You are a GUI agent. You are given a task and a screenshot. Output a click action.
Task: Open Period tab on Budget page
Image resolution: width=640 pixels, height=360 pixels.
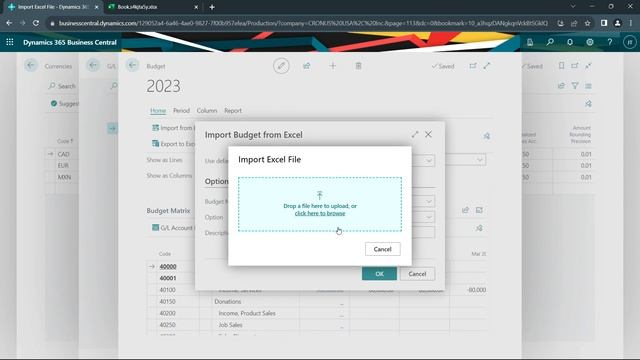pyautogui.click(x=181, y=111)
